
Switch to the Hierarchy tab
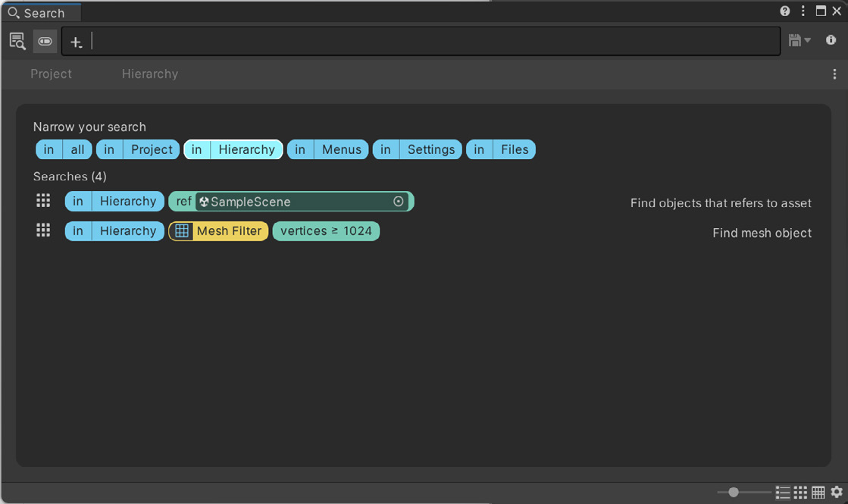pos(150,74)
